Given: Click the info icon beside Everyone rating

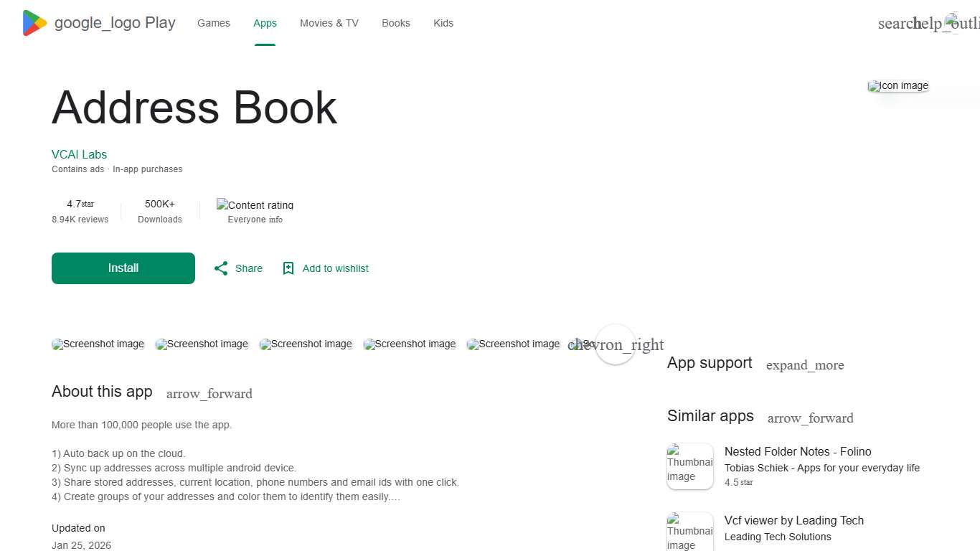Looking at the screenshot, I should (276, 220).
